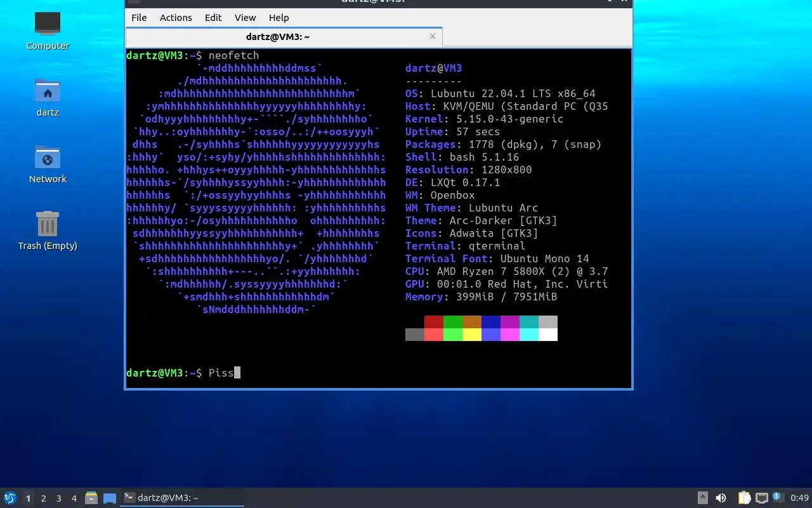Viewport: 812px width, 508px height.
Task: Switch to virtual desktop 4
Action: click(74, 498)
